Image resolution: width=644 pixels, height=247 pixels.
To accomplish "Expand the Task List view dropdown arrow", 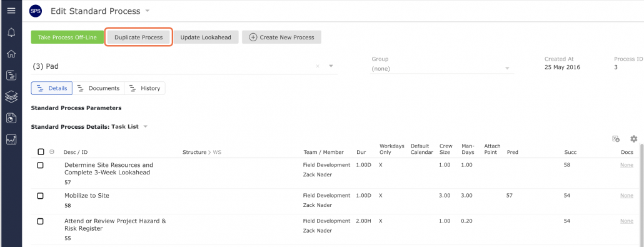I will [145, 127].
